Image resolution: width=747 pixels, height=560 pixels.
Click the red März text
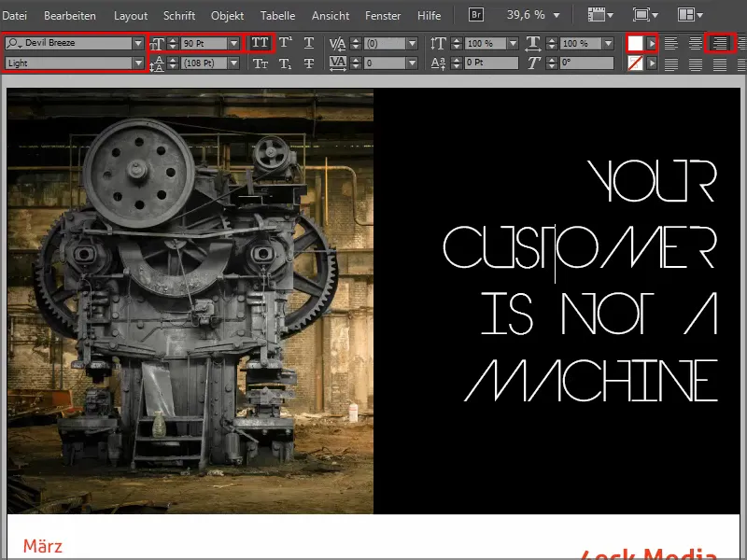(43, 546)
